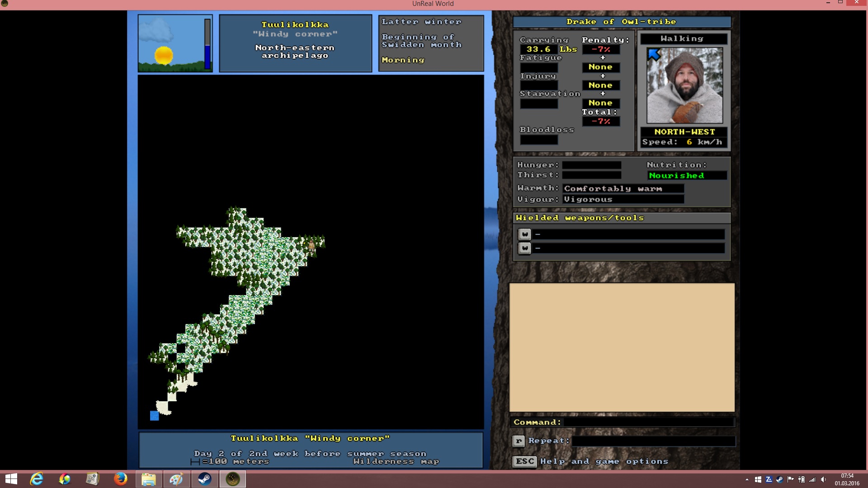Click the blue direction arrow on portrait
This screenshot has height=488, width=868.
coord(654,54)
